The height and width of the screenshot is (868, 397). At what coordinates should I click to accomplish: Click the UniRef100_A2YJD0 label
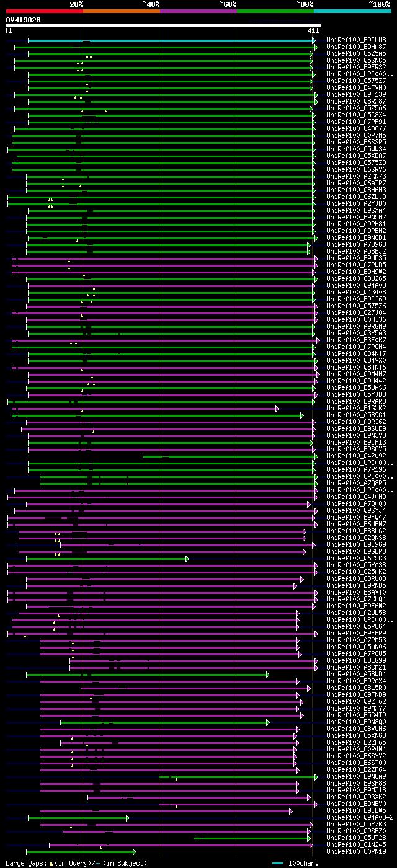(x=356, y=203)
